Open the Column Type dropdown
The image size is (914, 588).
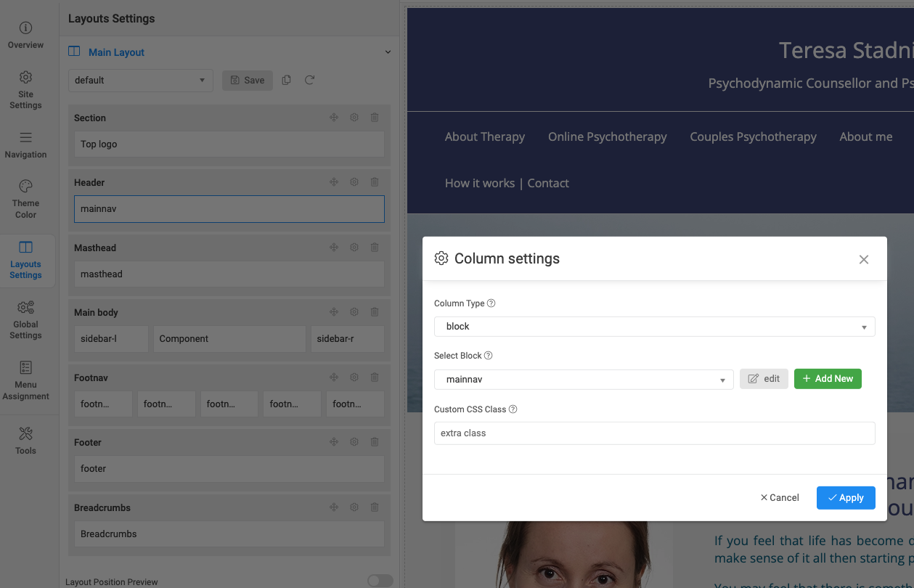click(654, 327)
